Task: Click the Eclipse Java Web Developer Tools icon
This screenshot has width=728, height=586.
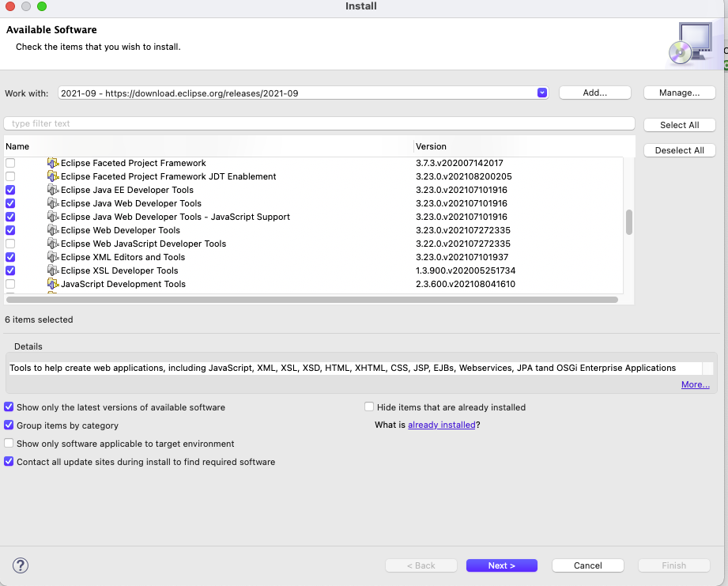Action: tap(53, 203)
